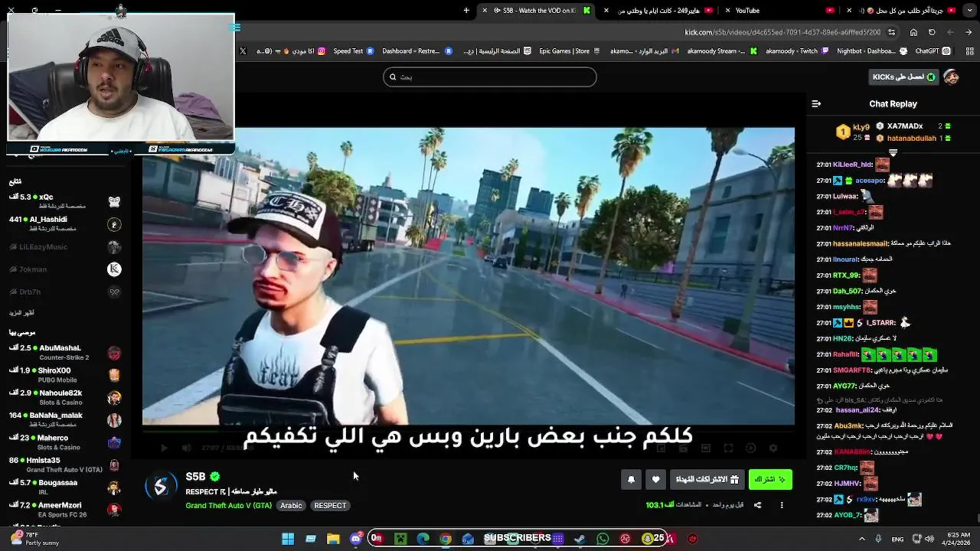Viewport: 980px width, 551px height.
Task: Open KiLleeR_hid chat username
Action: [x=853, y=165]
